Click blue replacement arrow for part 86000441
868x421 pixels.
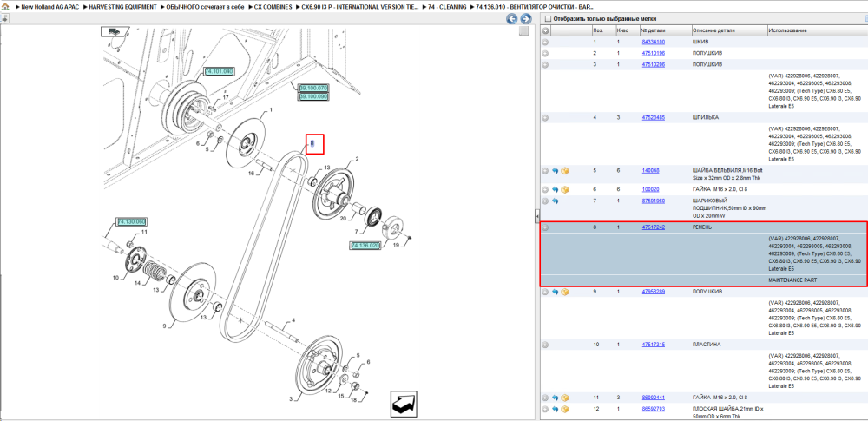pos(556,398)
